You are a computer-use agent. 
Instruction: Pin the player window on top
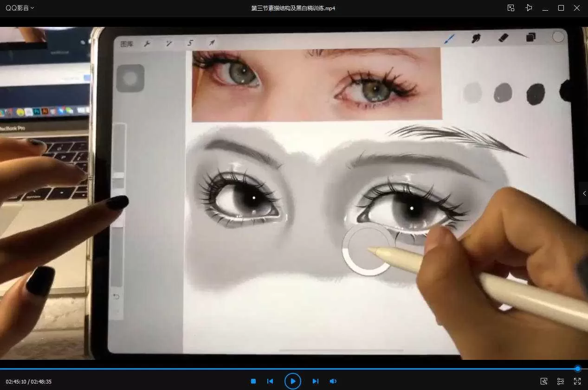pos(529,8)
